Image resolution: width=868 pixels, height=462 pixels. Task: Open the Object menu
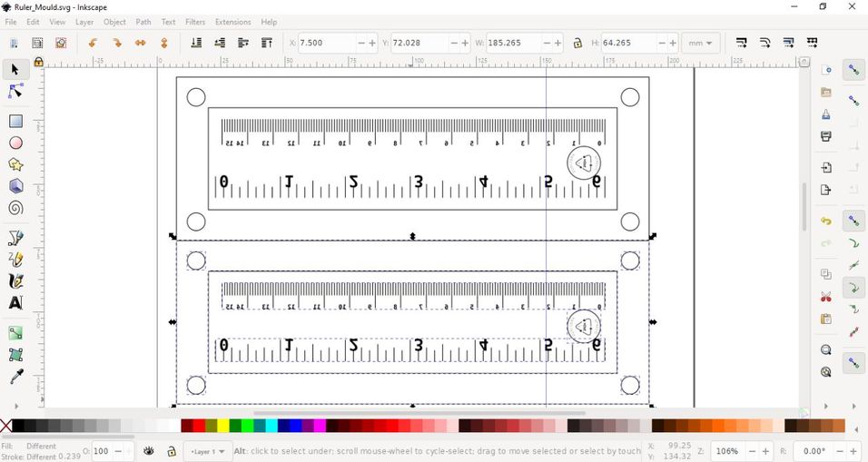[x=114, y=22]
